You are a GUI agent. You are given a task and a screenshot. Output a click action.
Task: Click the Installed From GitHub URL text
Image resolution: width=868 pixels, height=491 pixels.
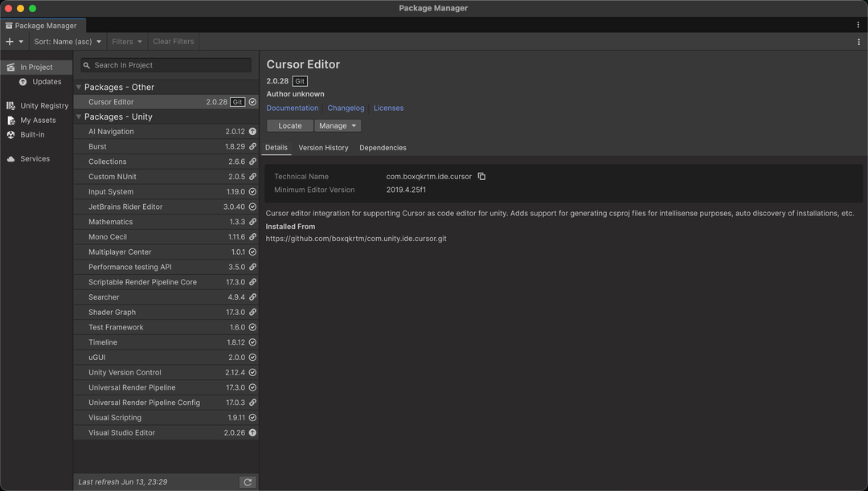(356, 239)
